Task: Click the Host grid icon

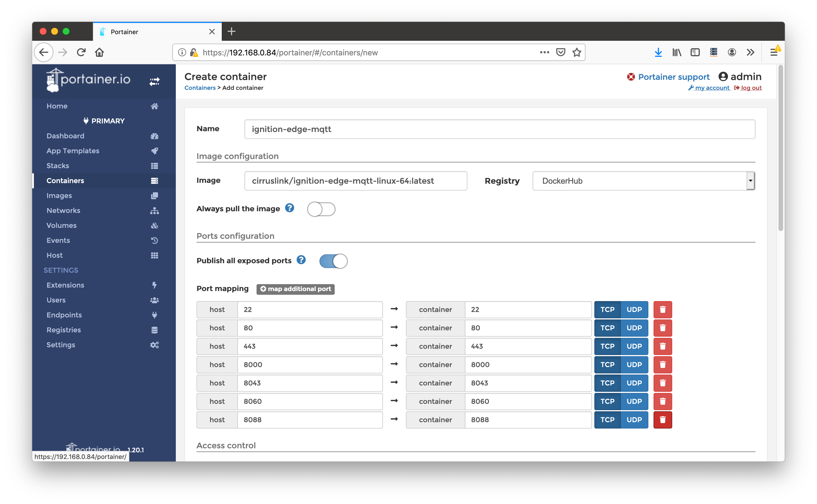Action: [x=154, y=255]
